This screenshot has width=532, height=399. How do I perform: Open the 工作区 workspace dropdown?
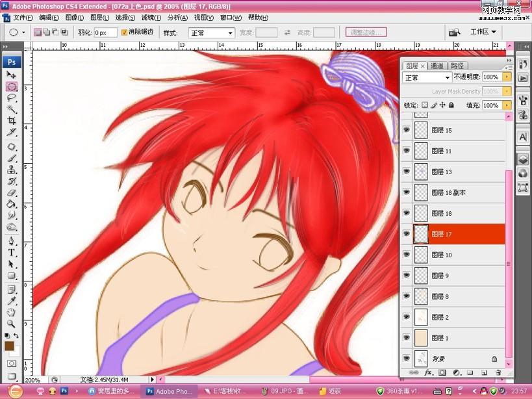point(483,32)
